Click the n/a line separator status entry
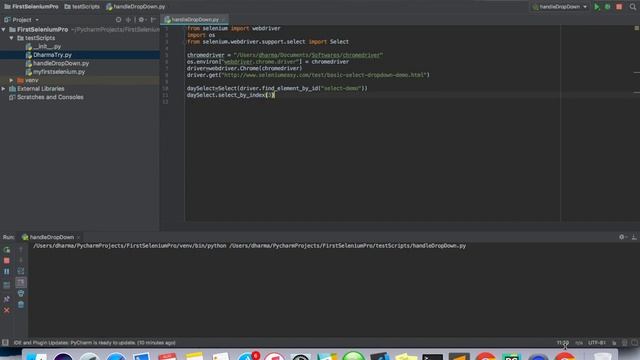Screen dimensions: 640x360 (579, 343)
